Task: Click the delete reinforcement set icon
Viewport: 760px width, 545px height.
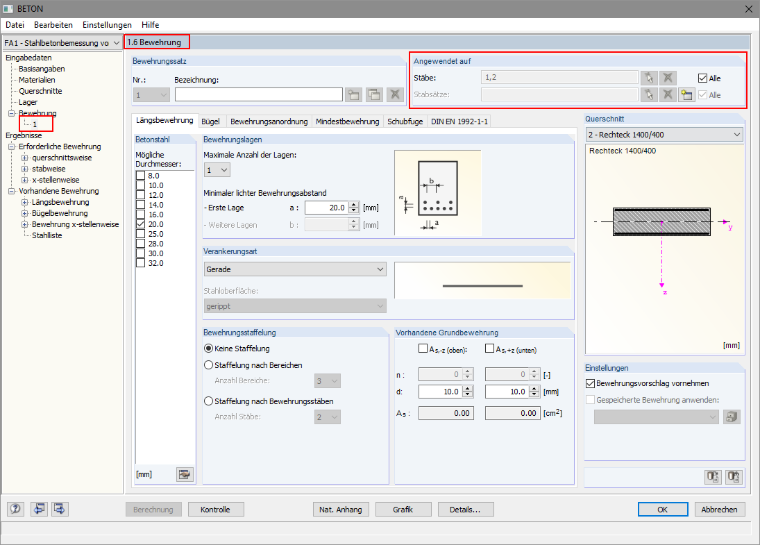Action: pyautogui.click(x=395, y=95)
